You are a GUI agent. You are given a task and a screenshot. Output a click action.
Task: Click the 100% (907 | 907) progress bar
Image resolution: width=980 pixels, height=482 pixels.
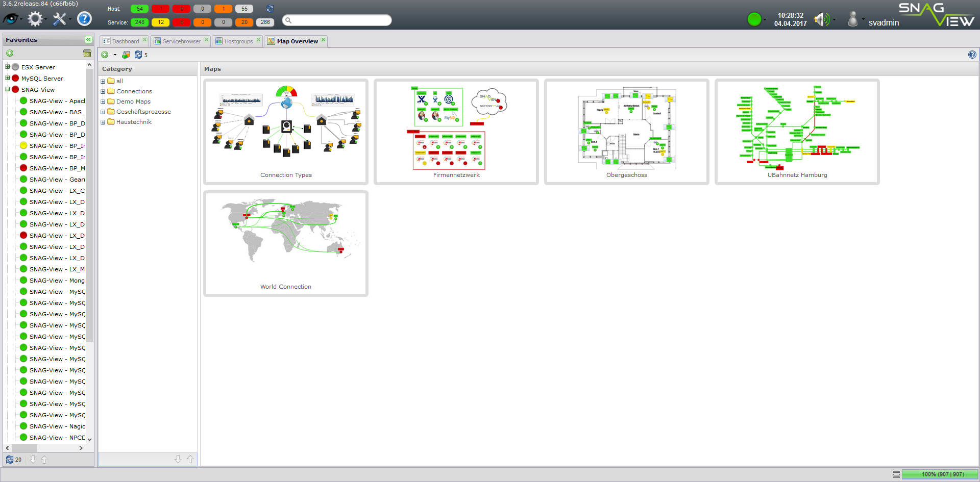pos(940,474)
